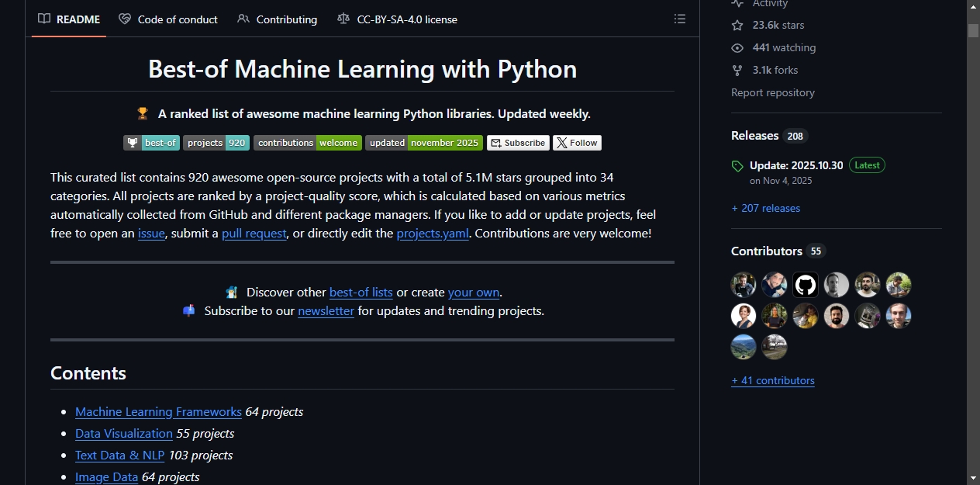Click the Activity pulse icon
Image resolution: width=980 pixels, height=485 pixels.
coord(737,4)
